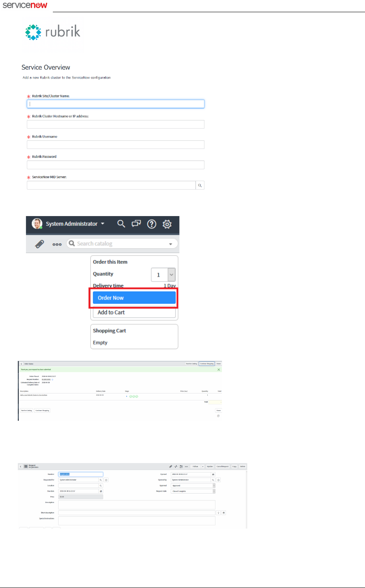Dismiss the request submitted green banner
The width and height of the screenshot is (365, 588).
click(219, 369)
